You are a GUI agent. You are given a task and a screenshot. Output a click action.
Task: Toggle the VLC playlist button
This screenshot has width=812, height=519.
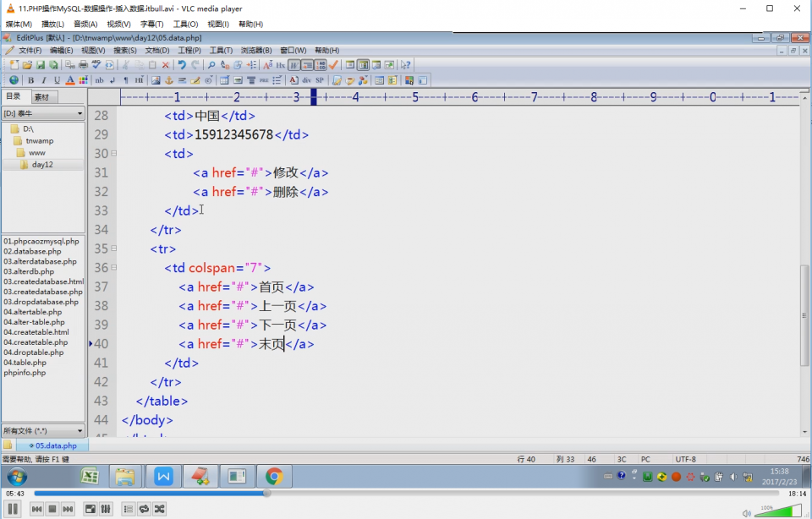pos(128,509)
